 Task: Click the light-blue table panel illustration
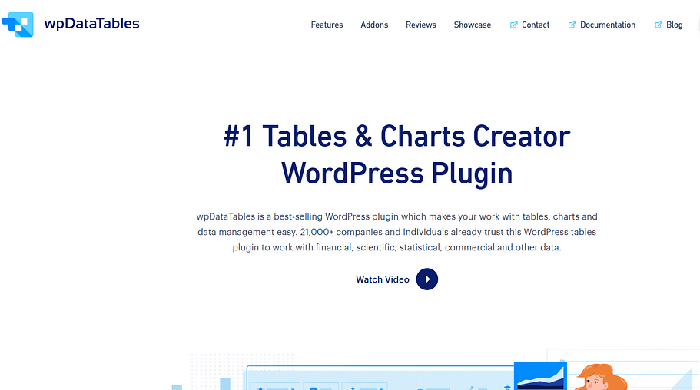click(x=379, y=378)
